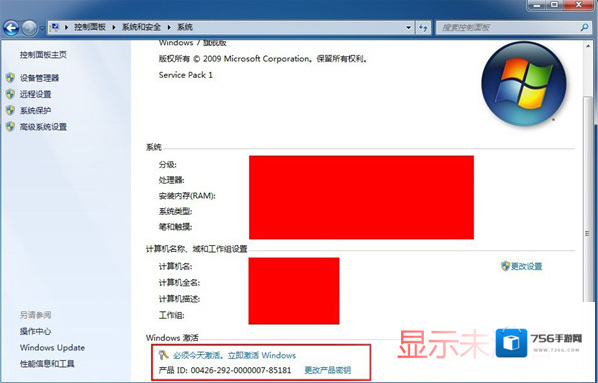Viewport: 598px width, 383px height.
Task: Click the 工作组: label
Action: [x=172, y=315]
